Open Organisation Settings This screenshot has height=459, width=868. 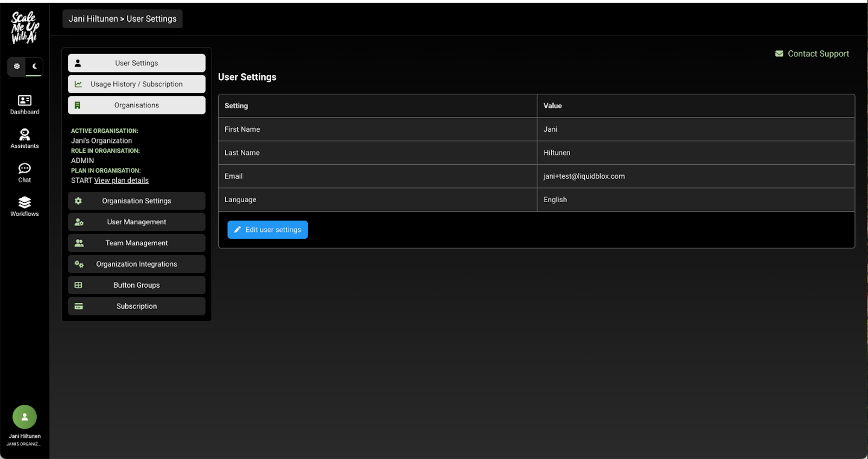pos(137,201)
